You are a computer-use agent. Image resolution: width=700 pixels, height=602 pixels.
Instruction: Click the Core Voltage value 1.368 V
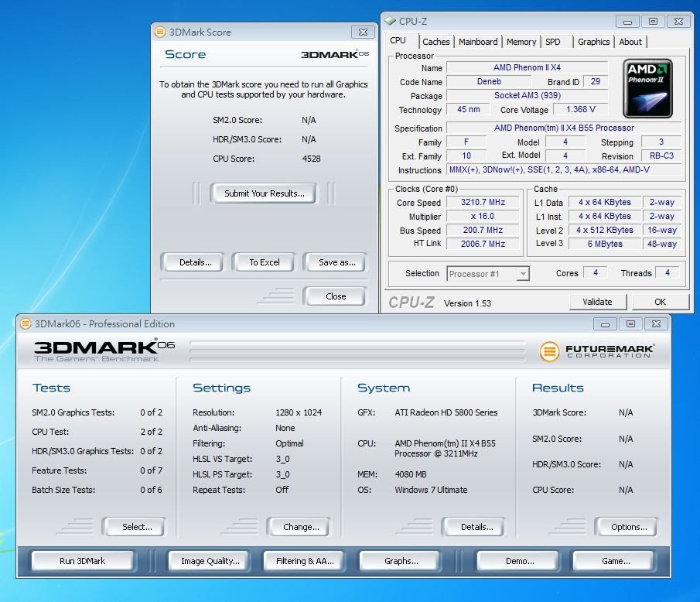point(580,109)
